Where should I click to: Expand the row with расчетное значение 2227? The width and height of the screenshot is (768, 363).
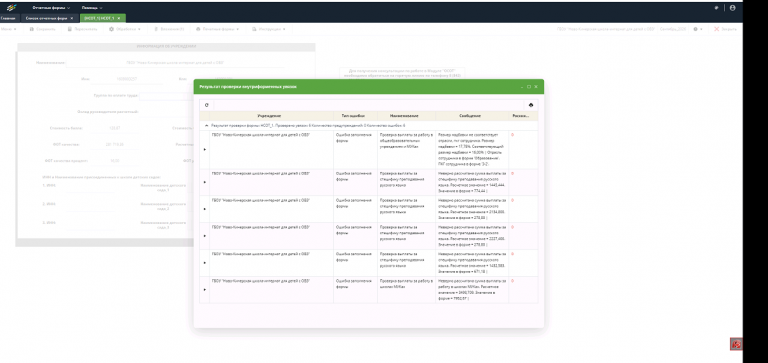205,236
